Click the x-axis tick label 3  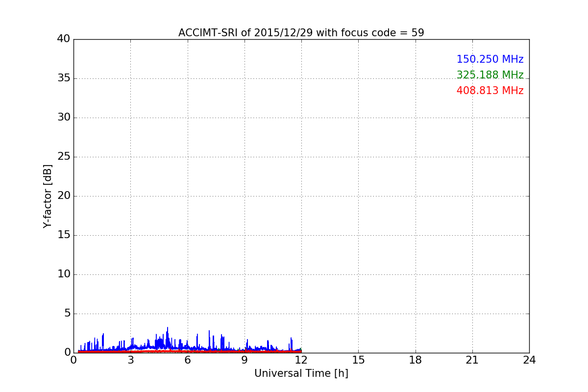(130, 360)
